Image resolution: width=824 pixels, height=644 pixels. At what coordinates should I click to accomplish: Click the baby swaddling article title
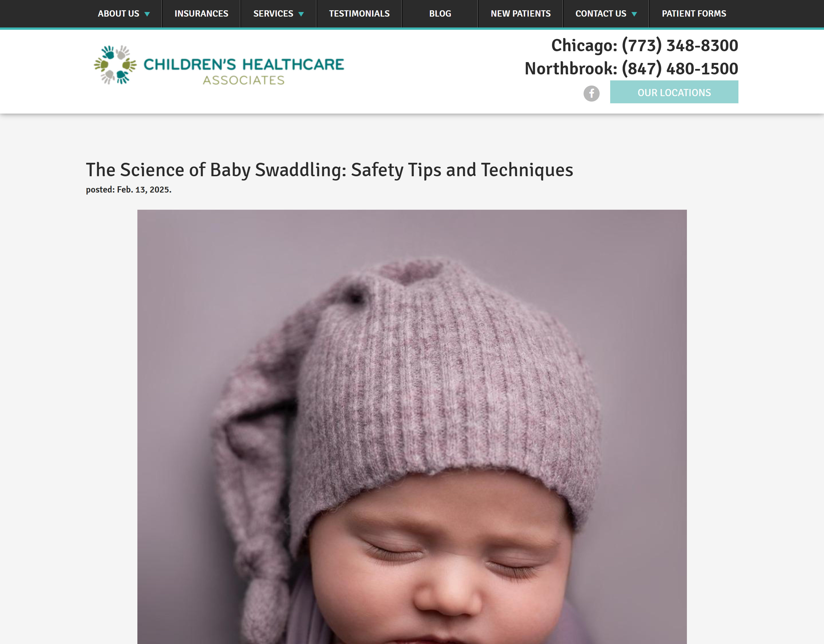tap(329, 170)
